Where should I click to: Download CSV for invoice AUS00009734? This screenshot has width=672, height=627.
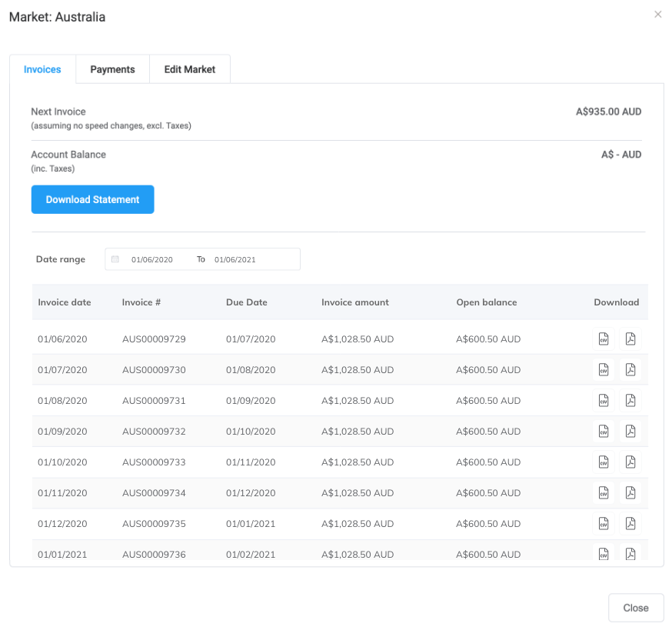(604, 493)
